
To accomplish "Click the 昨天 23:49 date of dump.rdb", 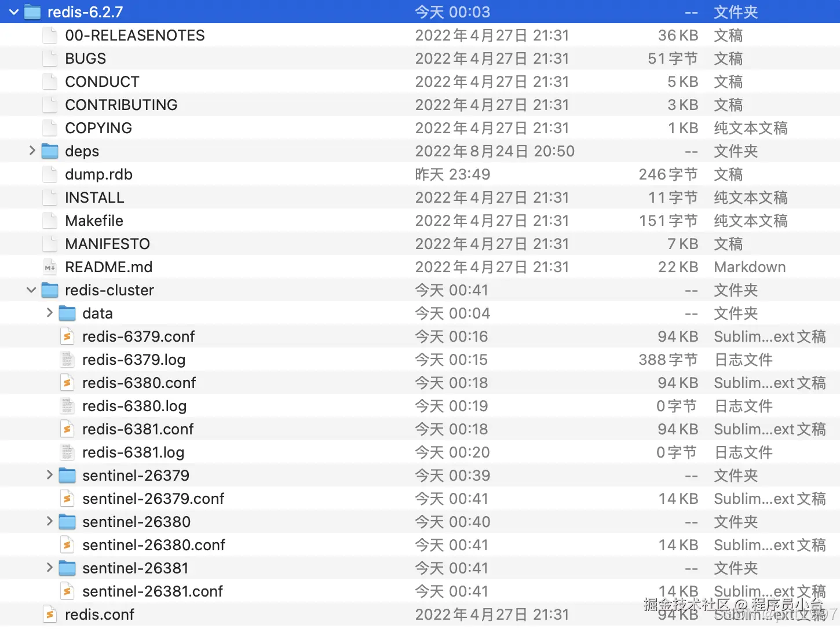I will pyautogui.click(x=453, y=174).
